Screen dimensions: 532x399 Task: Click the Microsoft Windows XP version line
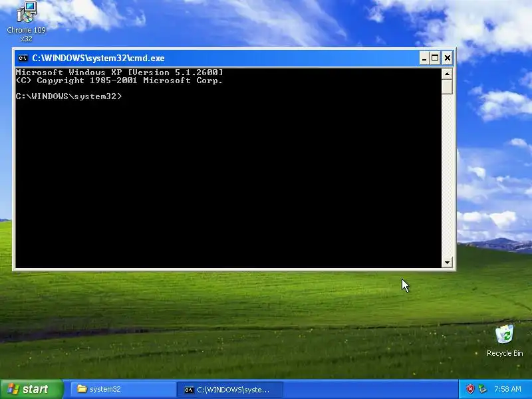(x=120, y=72)
